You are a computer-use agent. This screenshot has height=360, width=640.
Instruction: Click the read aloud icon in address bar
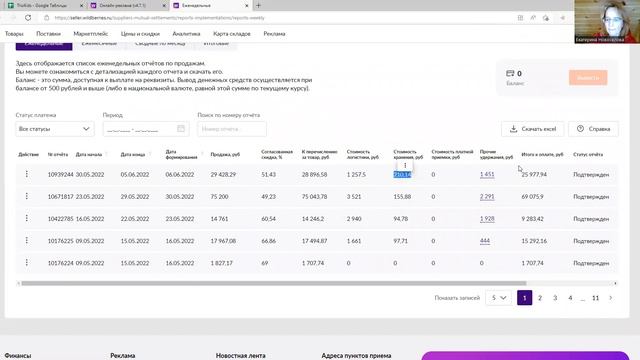(533, 18)
